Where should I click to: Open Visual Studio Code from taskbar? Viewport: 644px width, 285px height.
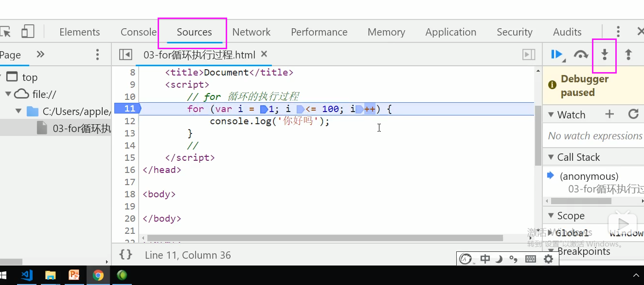coord(27,275)
